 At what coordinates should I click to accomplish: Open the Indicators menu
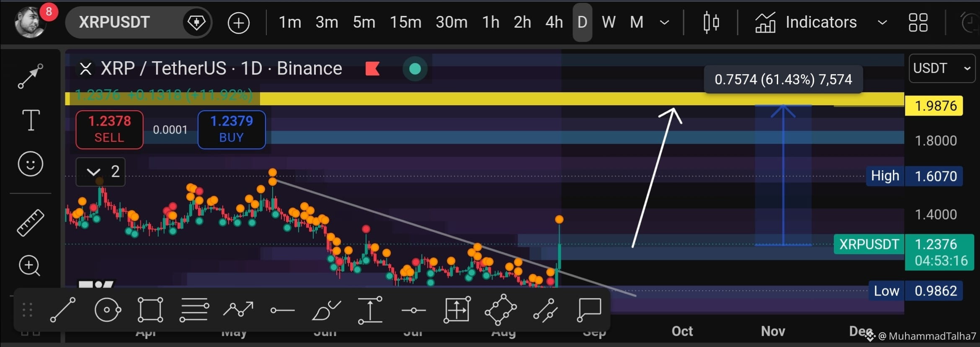click(806, 22)
